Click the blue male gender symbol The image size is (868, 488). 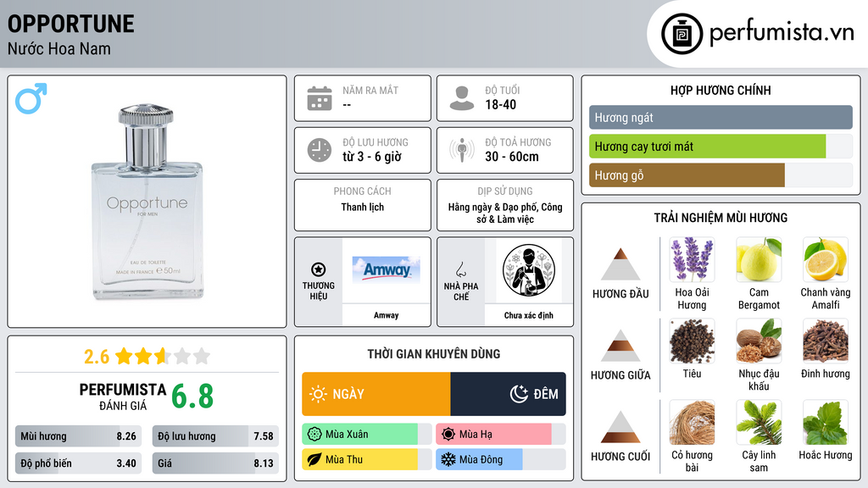pos(31,98)
